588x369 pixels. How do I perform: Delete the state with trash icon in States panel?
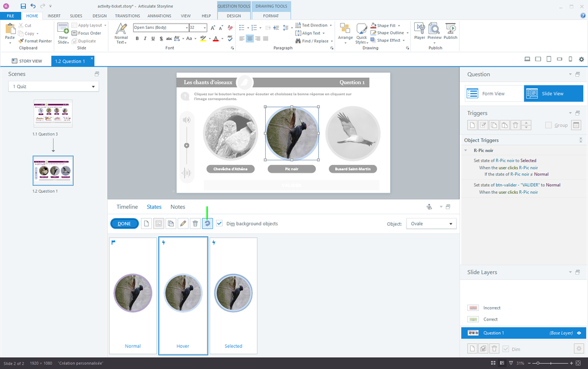tap(195, 224)
